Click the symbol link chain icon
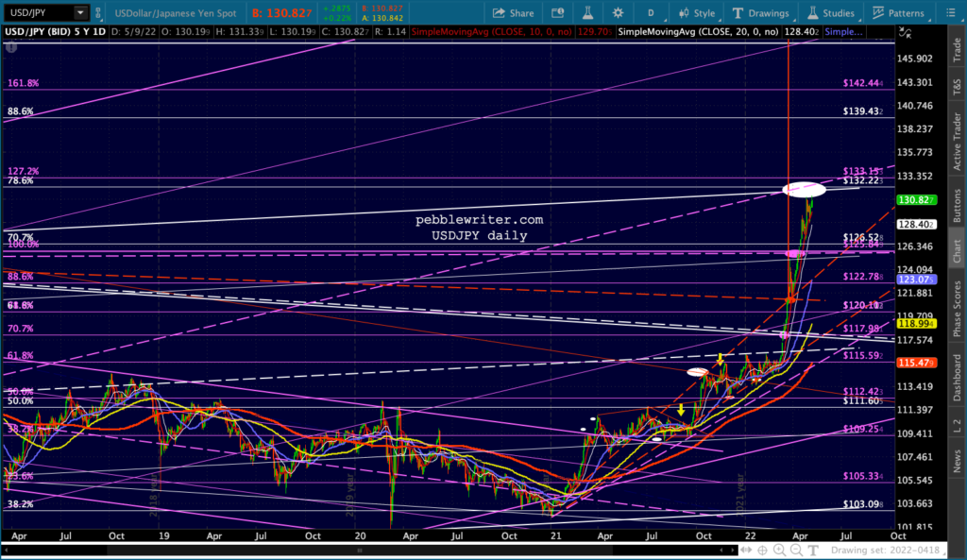 pos(98,12)
